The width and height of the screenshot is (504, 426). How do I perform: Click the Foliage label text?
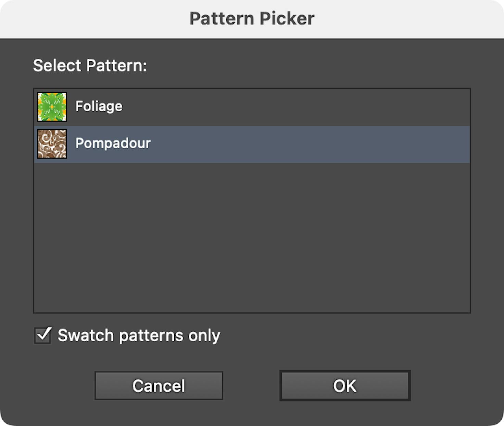99,106
